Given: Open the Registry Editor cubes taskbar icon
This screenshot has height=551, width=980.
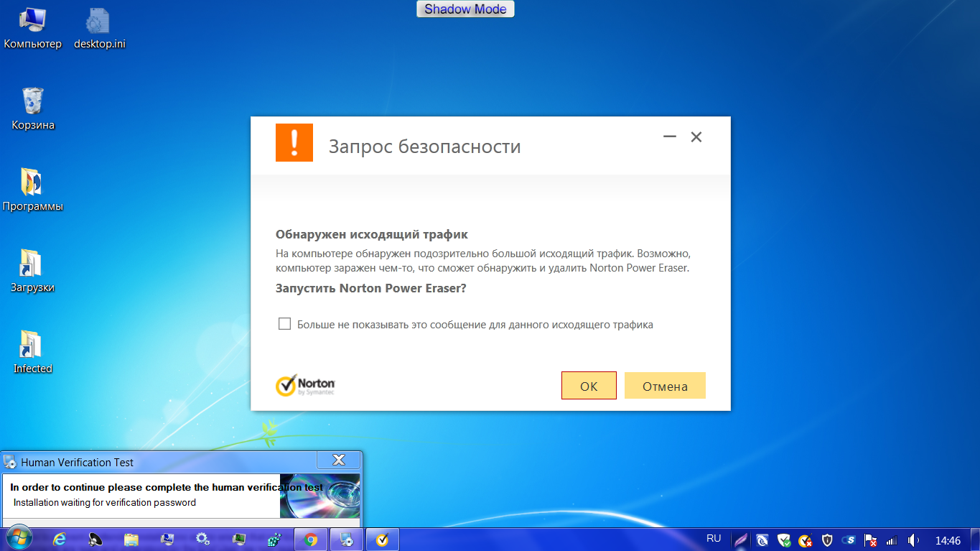Looking at the screenshot, I should click(275, 540).
